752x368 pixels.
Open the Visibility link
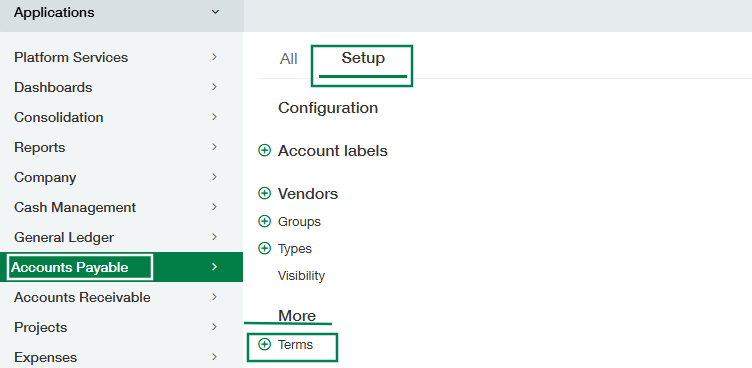pyautogui.click(x=301, y=275)
